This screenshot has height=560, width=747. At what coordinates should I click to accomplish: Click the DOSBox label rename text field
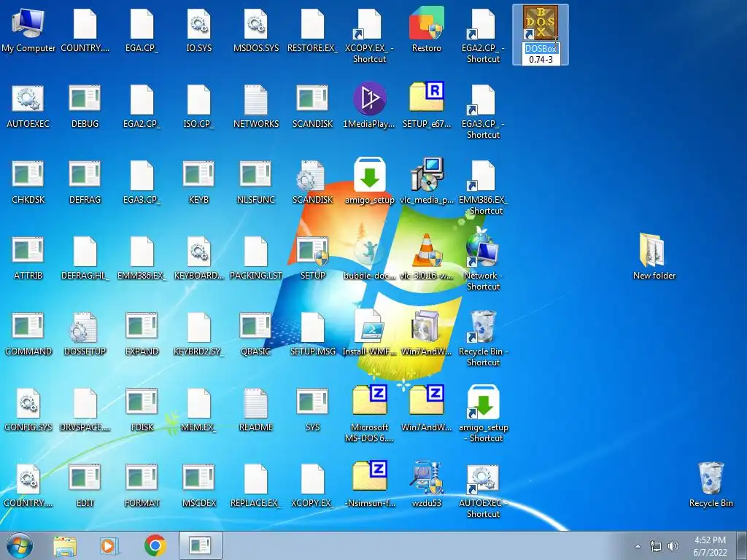pos(541,54)
